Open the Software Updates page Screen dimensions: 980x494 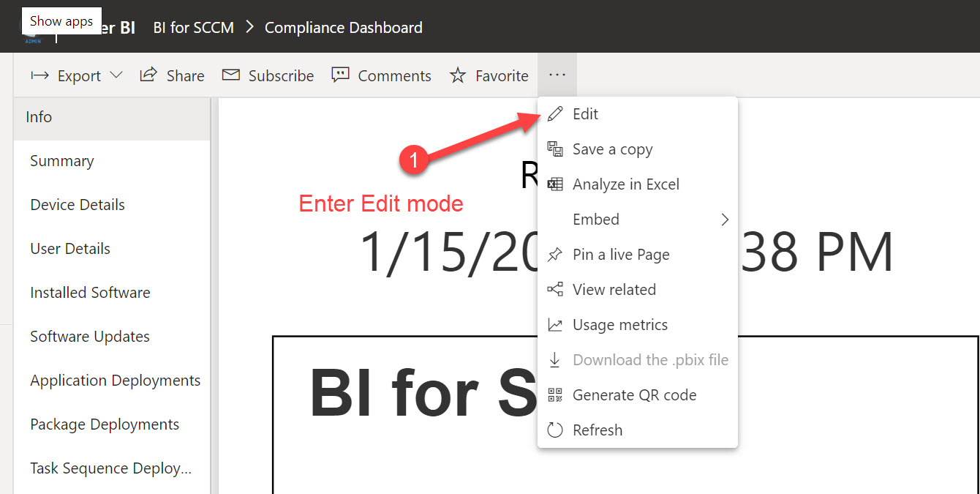pos(89,336)
